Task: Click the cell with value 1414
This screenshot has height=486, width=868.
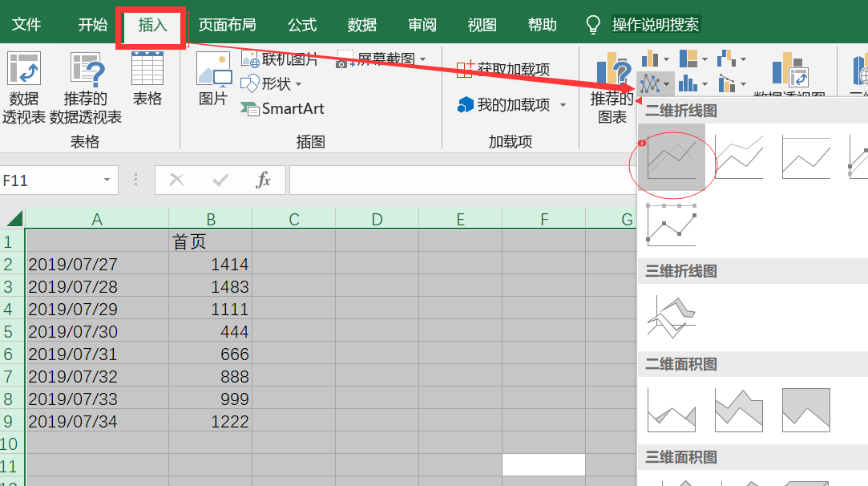Action: pos(210,264)
